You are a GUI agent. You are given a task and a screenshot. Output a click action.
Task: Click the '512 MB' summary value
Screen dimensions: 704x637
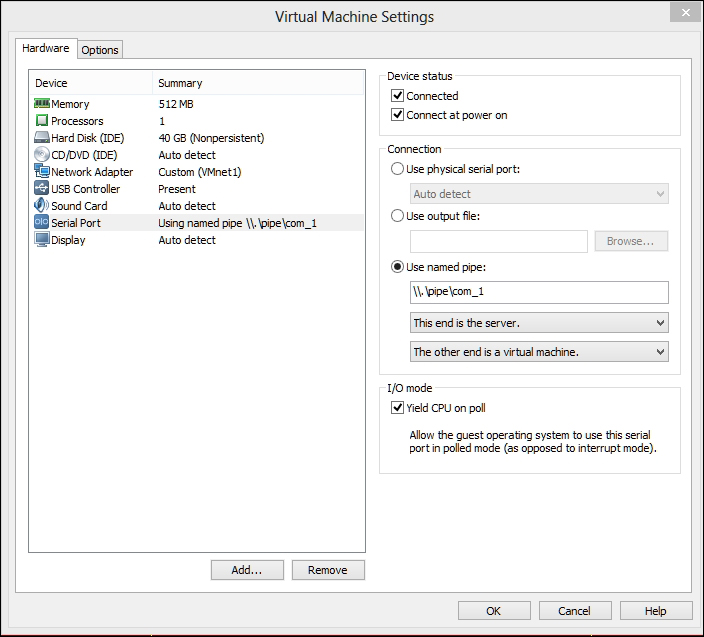pos(176,104)
